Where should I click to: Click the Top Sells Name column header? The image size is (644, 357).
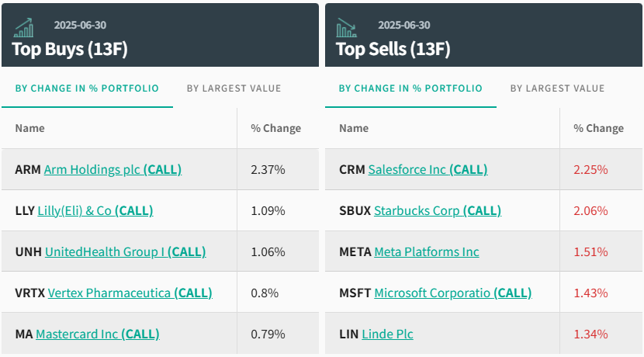tap(354, 128)
